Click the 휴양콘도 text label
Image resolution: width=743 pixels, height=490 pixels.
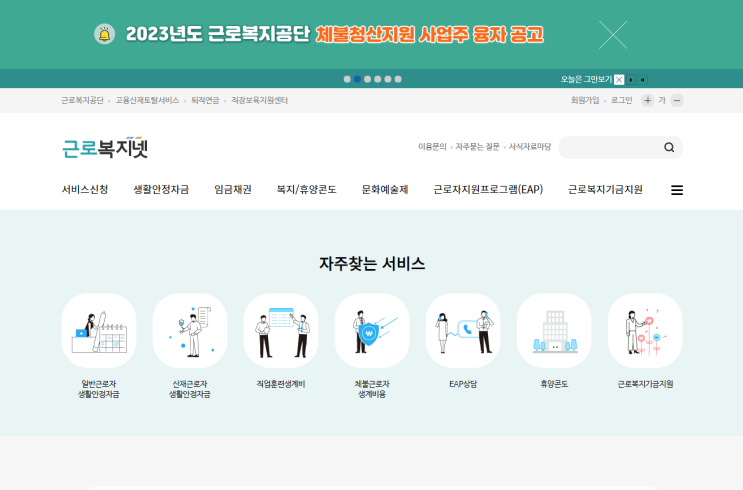pos(554,384)
